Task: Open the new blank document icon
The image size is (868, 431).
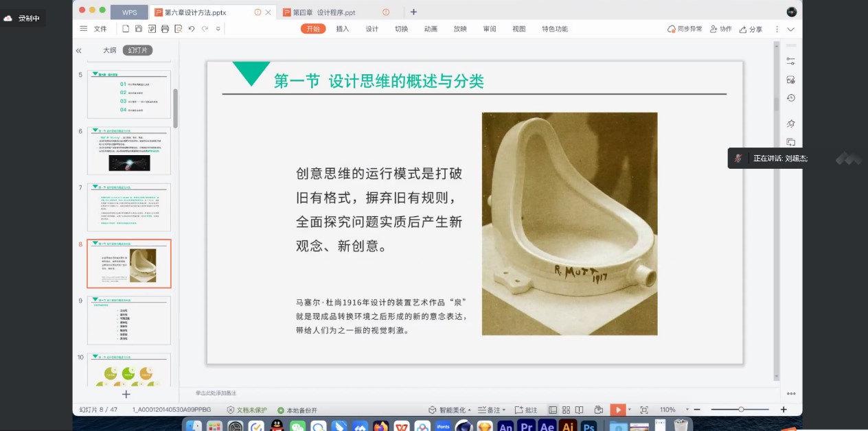Action: [126, 29]
